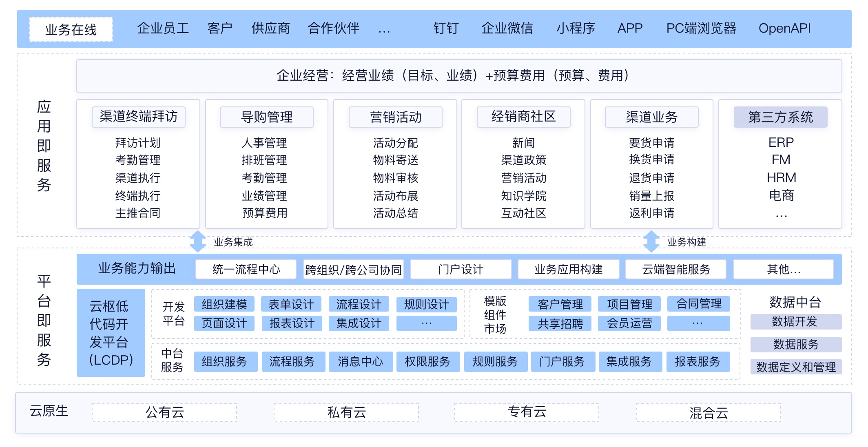Click the 消息中心 middle-platform service
The image size is (868, 447).
360,362
